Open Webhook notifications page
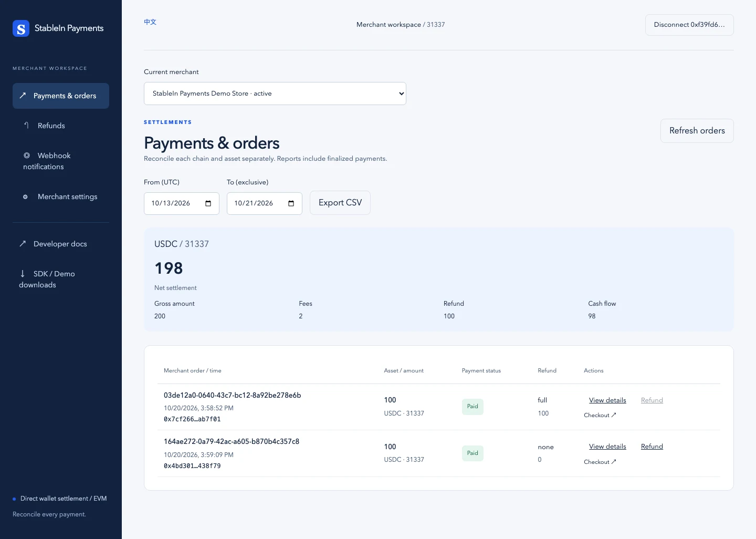The image size is (756, 539). pos(61,161)
